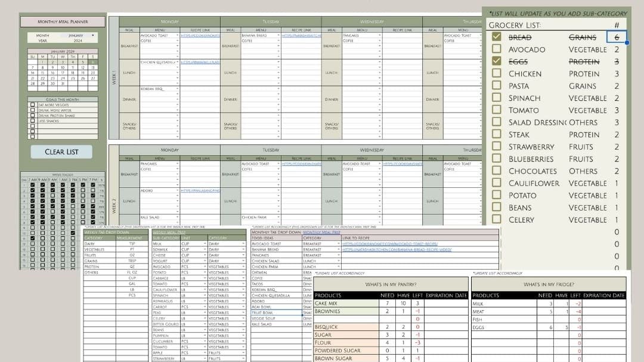Select day 30 in January calendar
The width and height of the screenshot is (644, 362).
52,83
